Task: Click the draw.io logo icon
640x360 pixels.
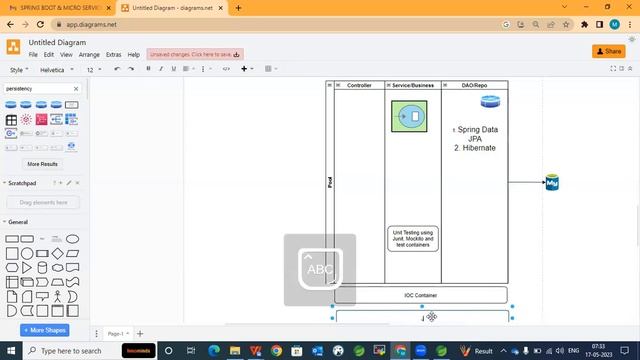Action: pos(13,47)
